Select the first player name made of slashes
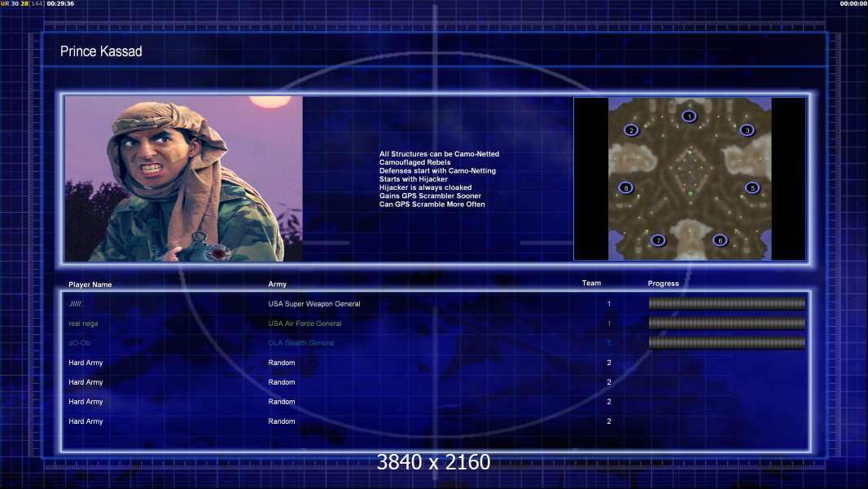Image resolution: width=868 pixels, height=489 pixels. point(76,304)
